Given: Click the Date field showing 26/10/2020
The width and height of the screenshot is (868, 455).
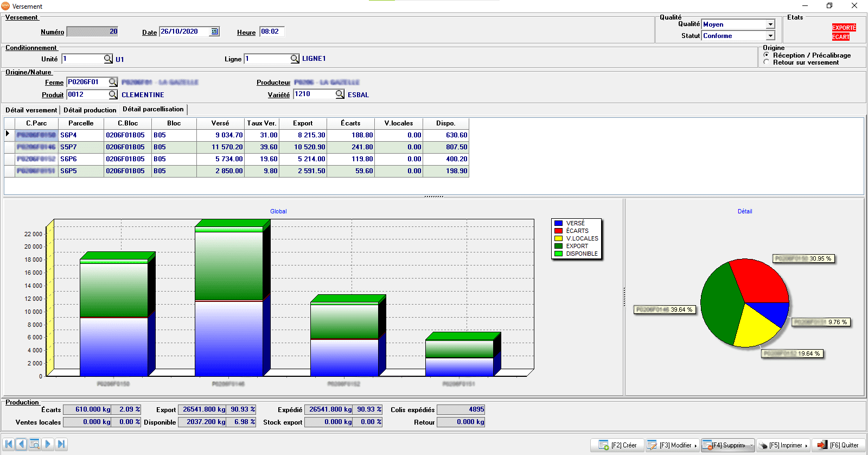Looking at the screenshot, I should (x=184, y=31).
